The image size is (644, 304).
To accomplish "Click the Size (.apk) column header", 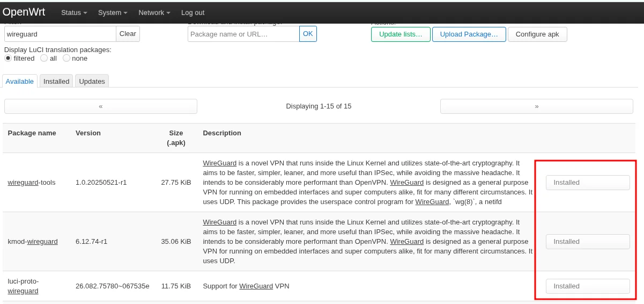I will click(x=176, y=138).
